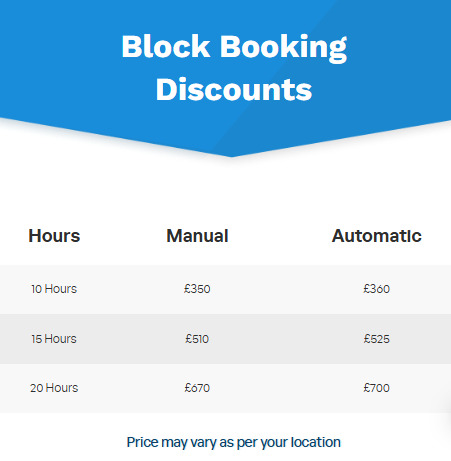Viewport: 451px width, 461px height.
Task: Click the 10 Hours row label
Action: (x=54, y=289)
